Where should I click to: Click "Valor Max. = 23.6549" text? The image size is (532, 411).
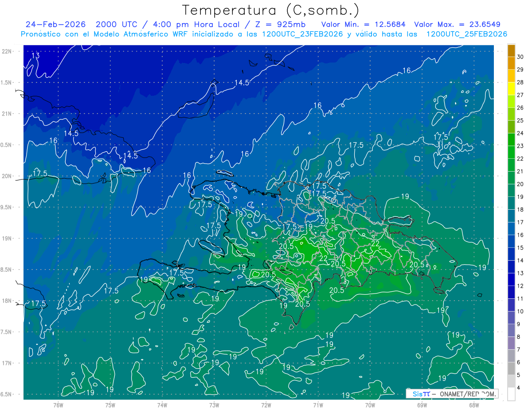(x=457, y=24)
